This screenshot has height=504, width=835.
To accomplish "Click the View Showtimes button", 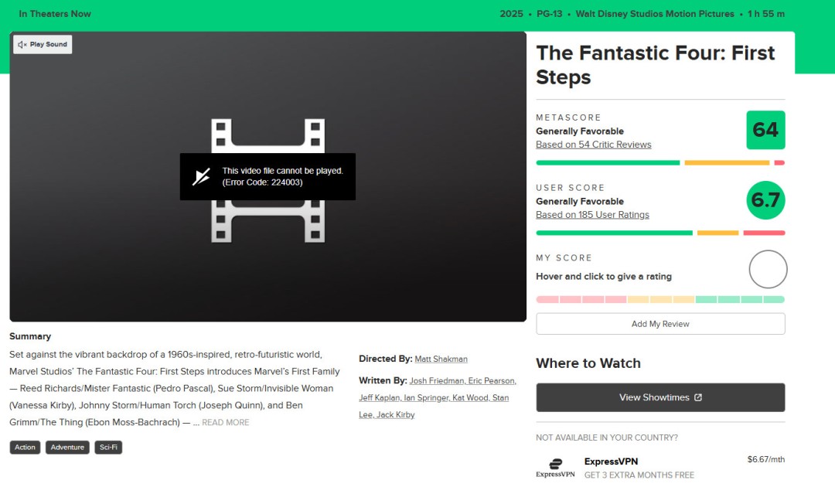I will [660, 397].
